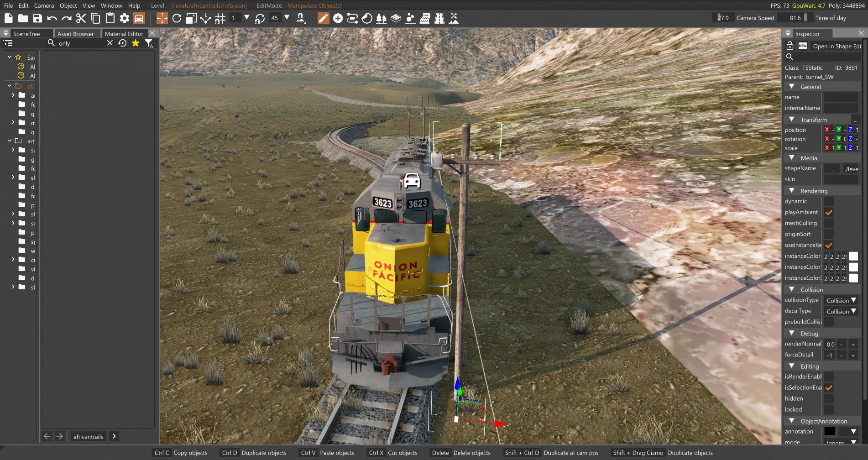868x460 pixels.
Task: Open the Forest Editor trees tool
Action: click(382, 18)
